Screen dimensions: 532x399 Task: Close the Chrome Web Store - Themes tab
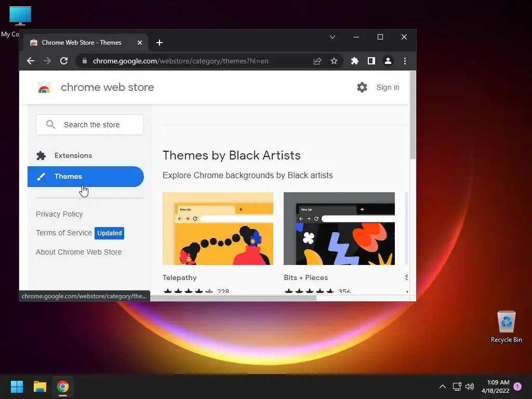pos(139,43)
